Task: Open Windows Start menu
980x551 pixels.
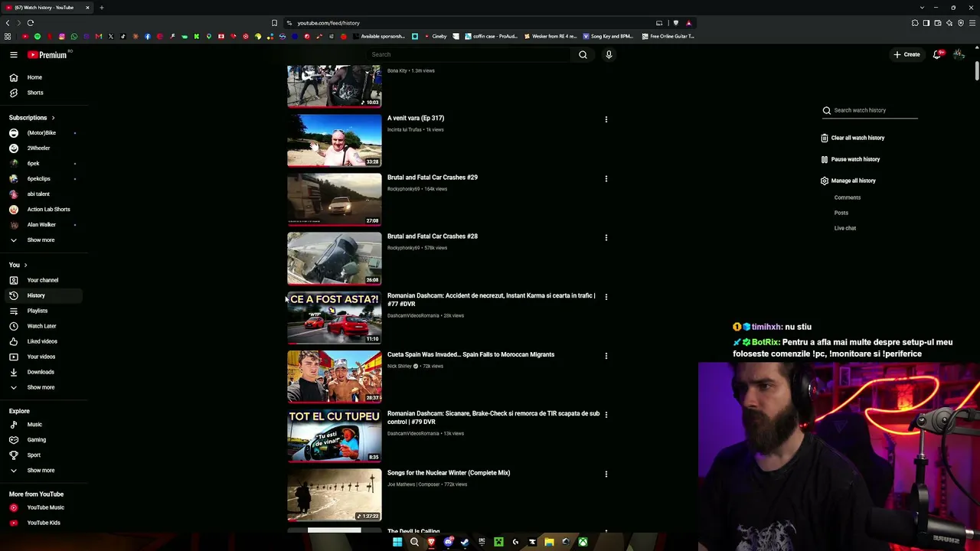Action: pos(397,542)
